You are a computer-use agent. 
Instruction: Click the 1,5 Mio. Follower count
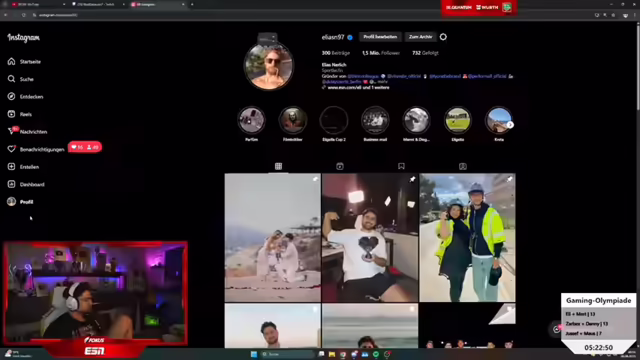click(381, 53)
